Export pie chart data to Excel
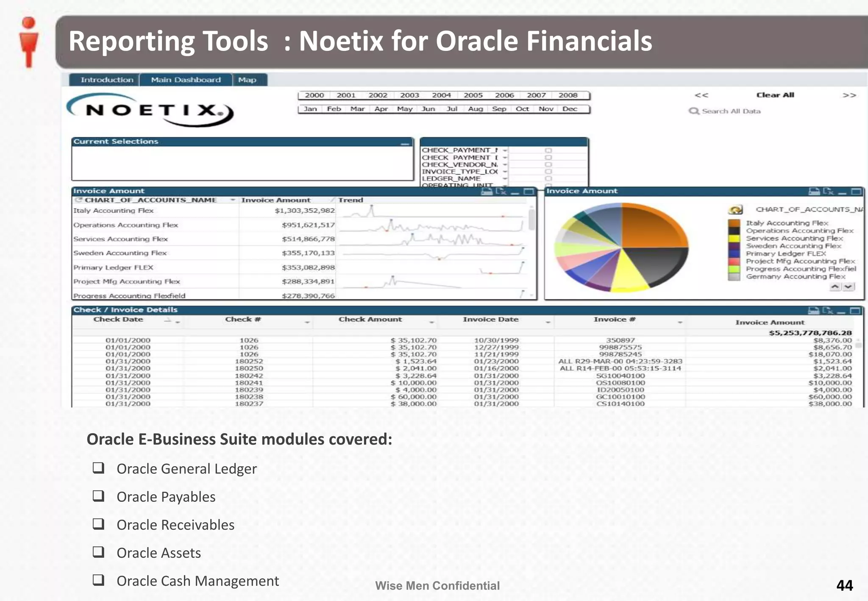Screen dimensions: 868x601 tap(828, 192)
